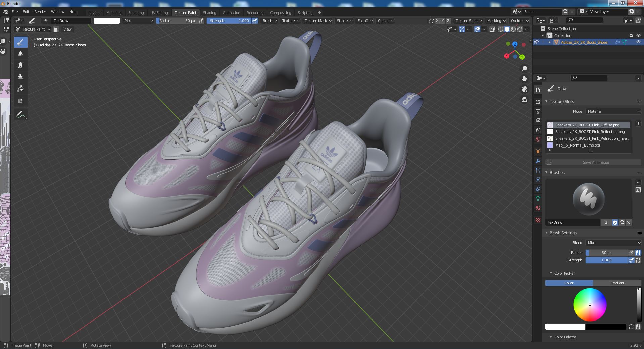Open the Scene properties tab
The height and width of the screenshot is (349, 644).
pyautogui.click(x=538, y=130)
